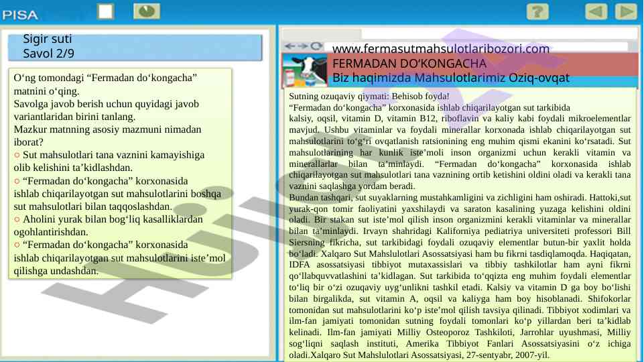Open the Mahsulotlarimiz tab
Screen dimensions: 644x362
460,78
